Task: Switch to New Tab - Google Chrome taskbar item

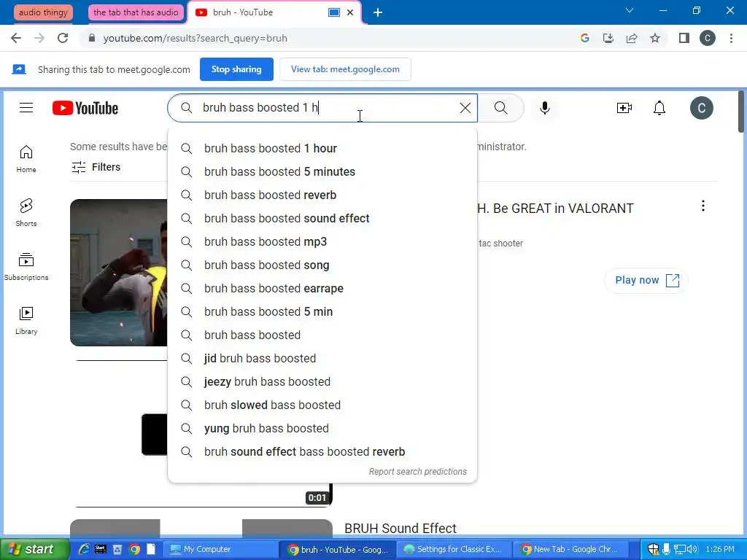Action: pos(570,550)
